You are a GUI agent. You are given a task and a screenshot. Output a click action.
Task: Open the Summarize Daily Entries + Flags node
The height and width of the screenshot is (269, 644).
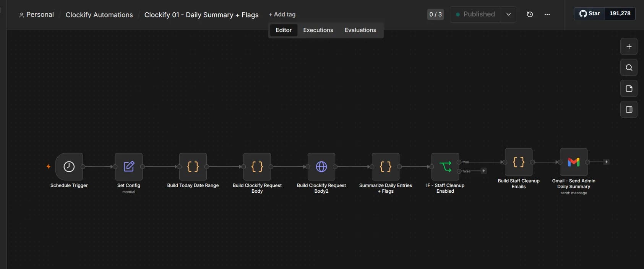[386, 166]
